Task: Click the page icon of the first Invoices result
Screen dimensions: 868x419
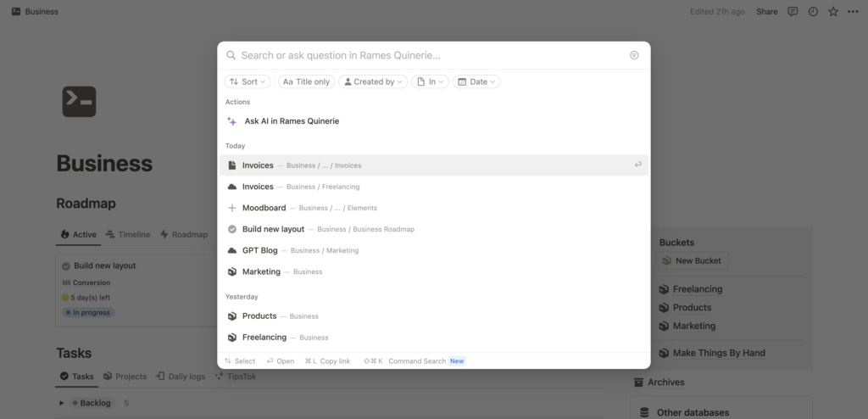Action: 232,165
